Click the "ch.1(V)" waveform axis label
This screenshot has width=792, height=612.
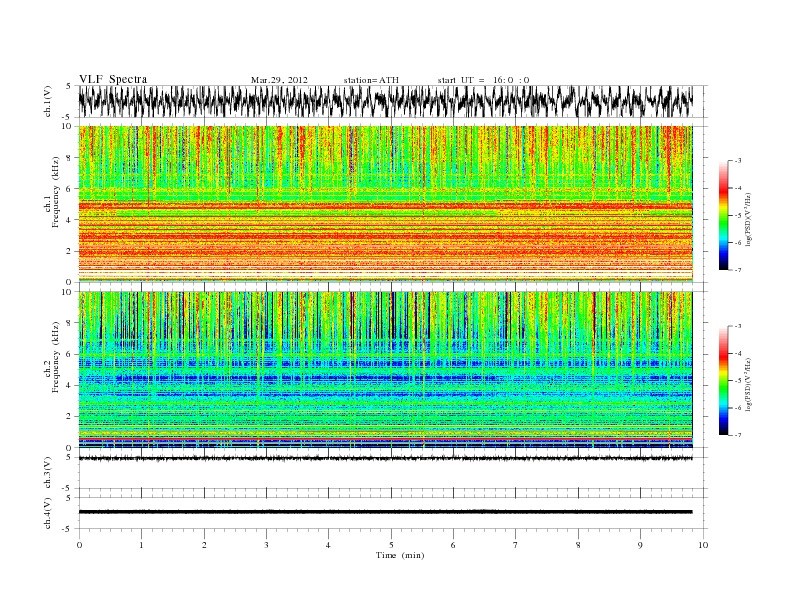pyautogui.click(x=48, y=101)
